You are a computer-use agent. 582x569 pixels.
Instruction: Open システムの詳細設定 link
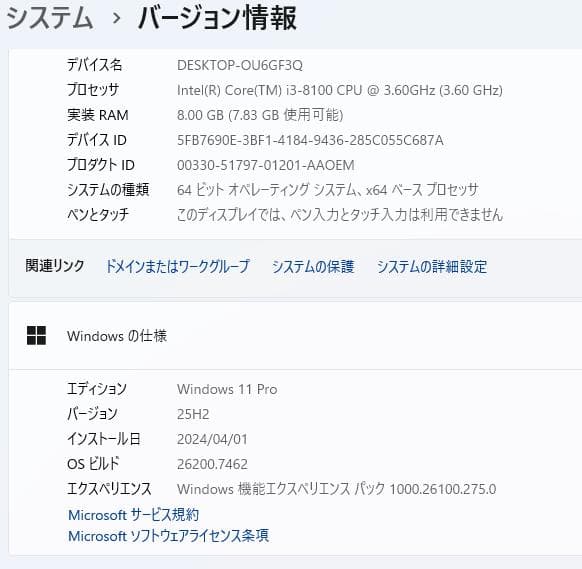tap(432, 266)
